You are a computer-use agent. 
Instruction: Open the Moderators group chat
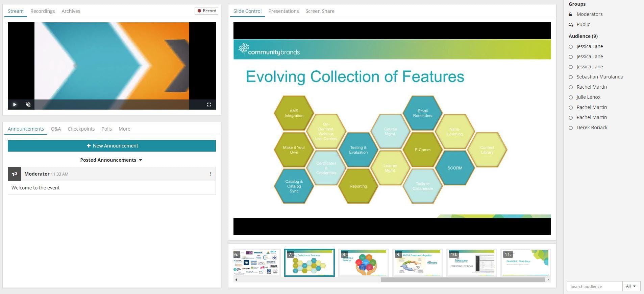tap(589, 14)
